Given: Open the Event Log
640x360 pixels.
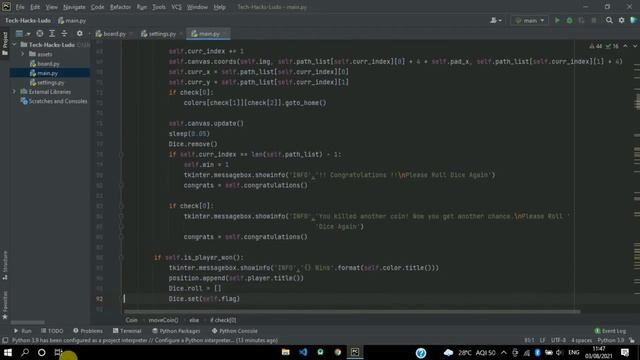Looking at the screenshot, I should pos(610,331).
